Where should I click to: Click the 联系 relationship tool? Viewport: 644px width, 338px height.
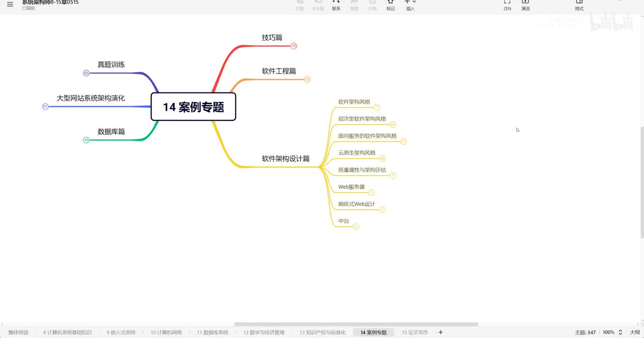point(336,5)
